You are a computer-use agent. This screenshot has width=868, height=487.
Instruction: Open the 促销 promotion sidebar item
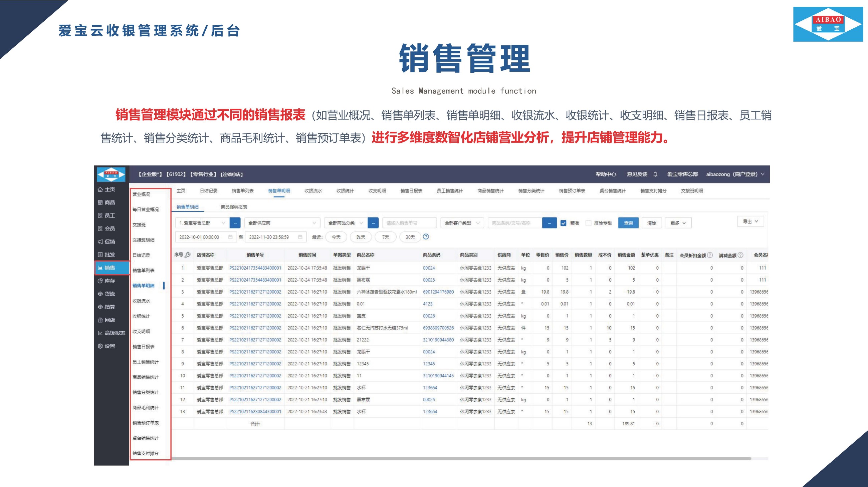click(x=106, y=241)
